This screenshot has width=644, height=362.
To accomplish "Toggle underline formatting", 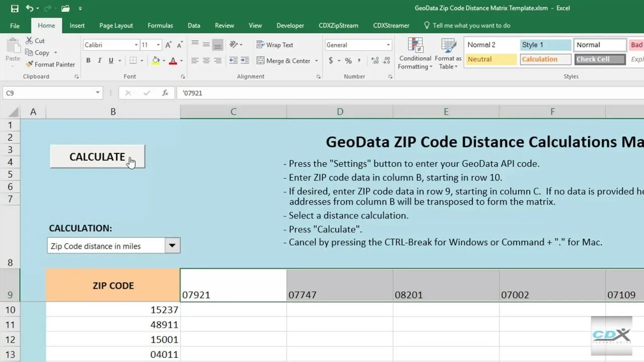I will click(110, 61).
